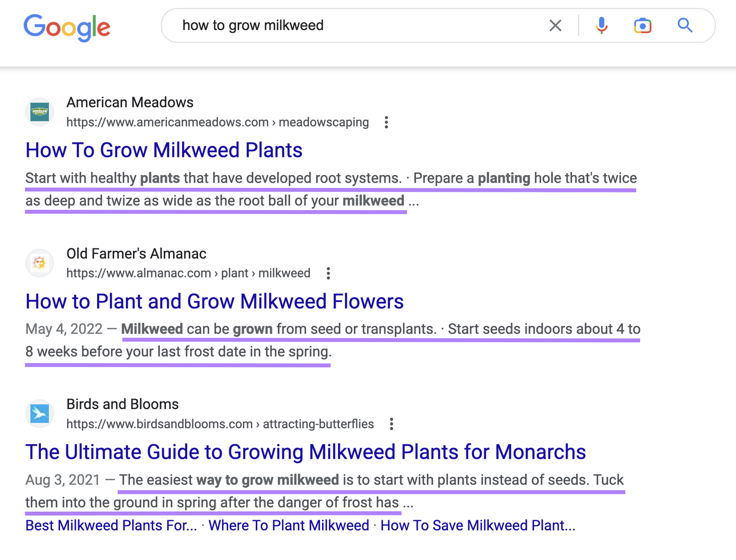736x560 pixels.
Task: Click the Old Farmer's Almanac favicon
Action: click(40, 263)
